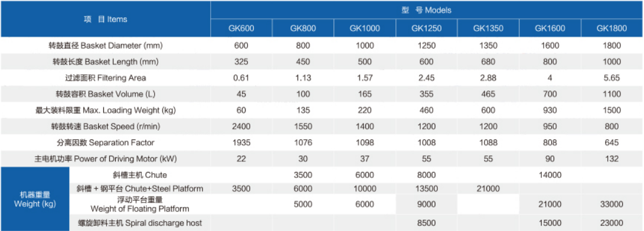This screenshot has height=231, width=644.
Task: Select basket volume value 45
Action: [x=241, y=94]
